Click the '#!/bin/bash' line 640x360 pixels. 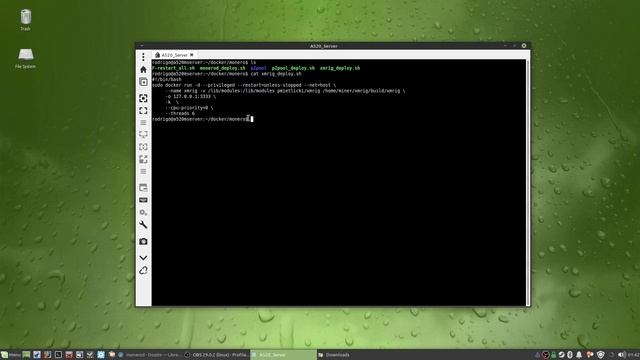(x=167, y=80)
